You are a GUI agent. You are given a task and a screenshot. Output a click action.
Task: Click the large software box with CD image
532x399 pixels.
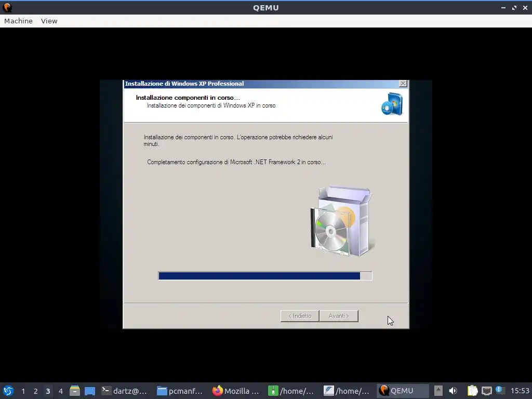(342, 221)
